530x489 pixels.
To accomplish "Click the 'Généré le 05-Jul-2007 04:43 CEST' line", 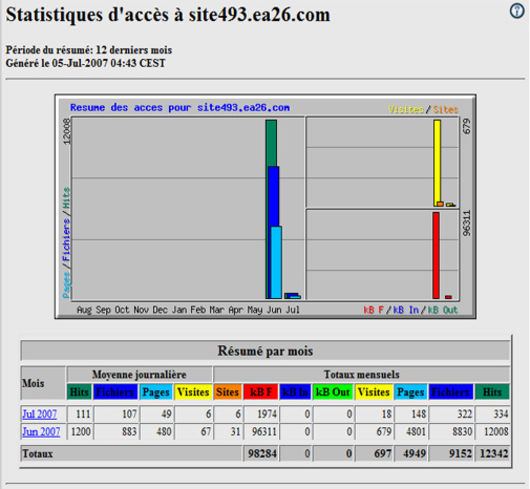I will [x=86, y=63].
